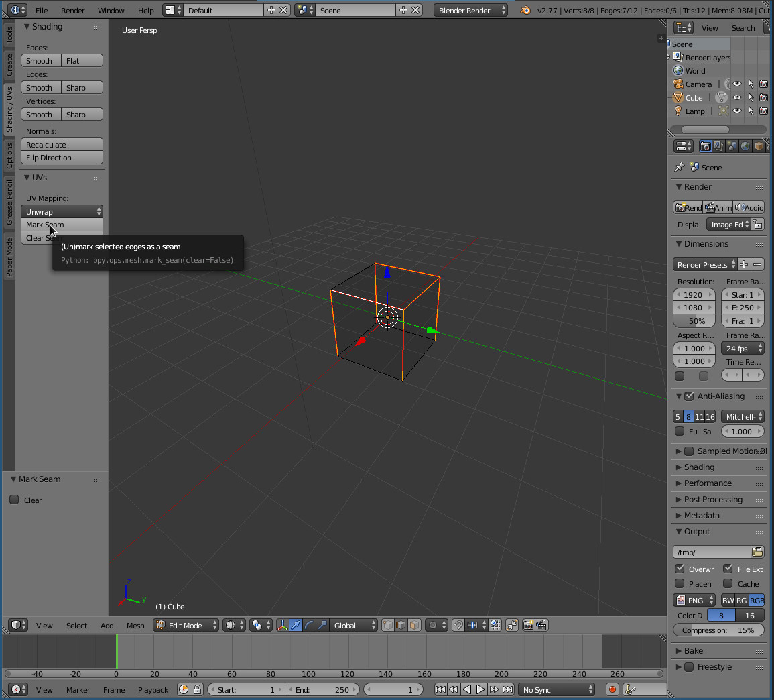Select the rotate manipulator arc icon
The image size is (774, 700).
coord(309,625)
